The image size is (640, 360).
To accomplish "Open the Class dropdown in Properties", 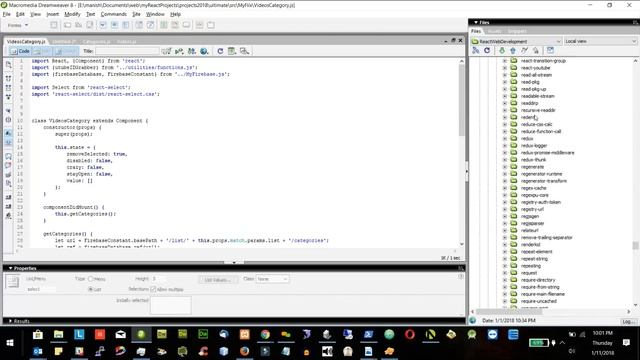I will pyautogui.click(x=272, y=279).
